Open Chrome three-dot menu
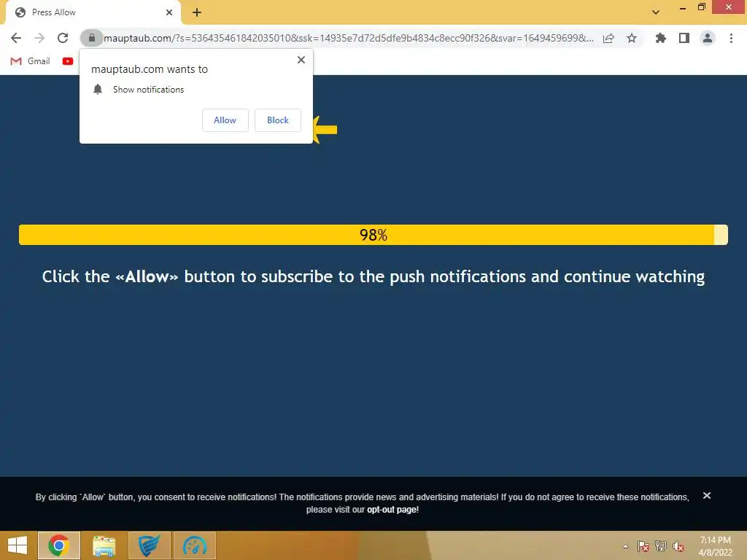The width and height of the screenshot is (747, 560). [731, 38]
